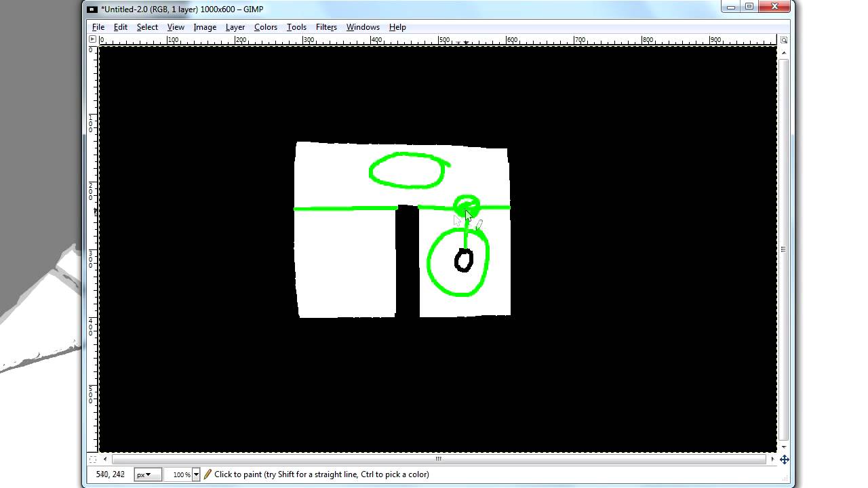Image resolution: width=868 pixels, height=488 pixels.
Task: Open the Help menu
Action: click(397, 27)
